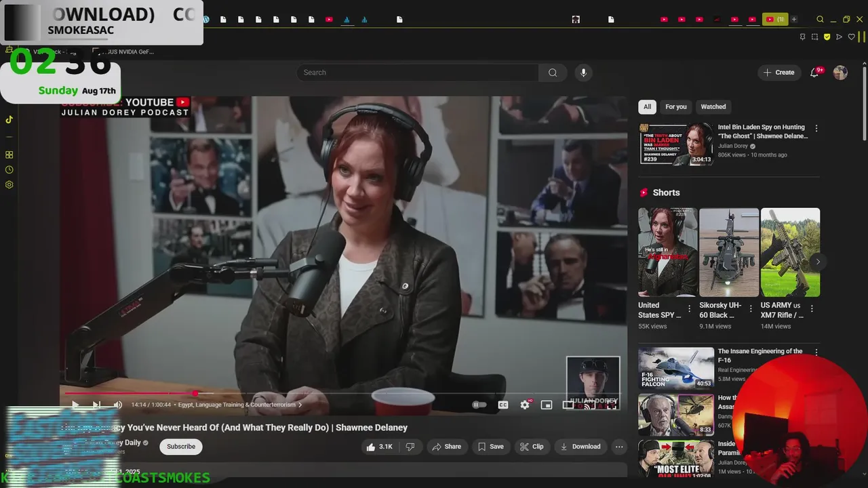Open options for Sikorsky UH-60 short
The height and width of the screenshot is (488, 868).
click(751, 308)
